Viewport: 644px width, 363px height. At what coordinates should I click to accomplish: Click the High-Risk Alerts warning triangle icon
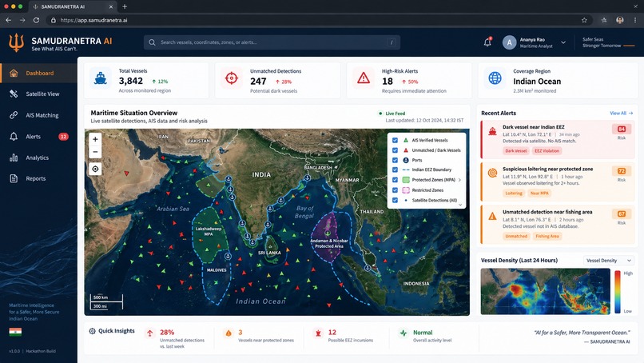[x=364, y=78]
